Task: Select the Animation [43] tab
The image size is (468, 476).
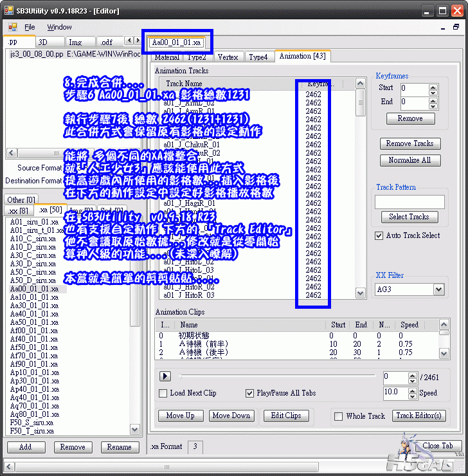Action: [302, 56]
